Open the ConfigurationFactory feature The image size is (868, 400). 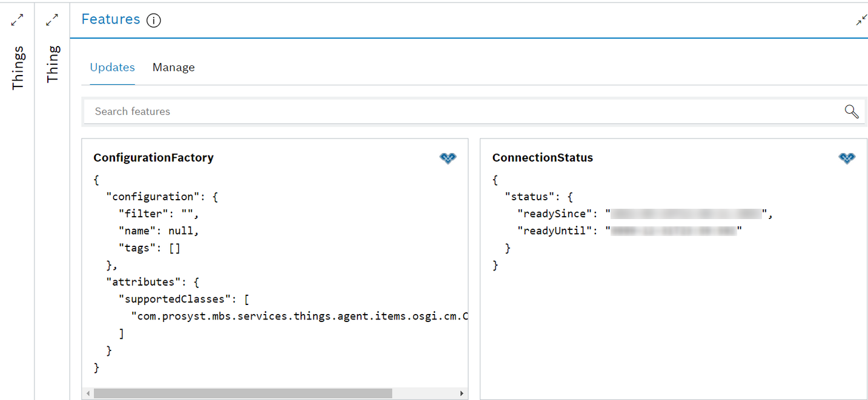point(153,157)
